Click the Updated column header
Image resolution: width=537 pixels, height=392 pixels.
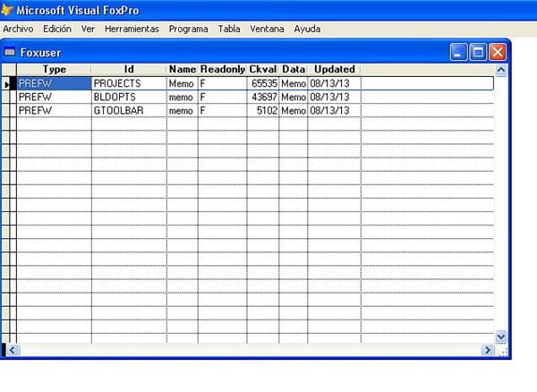[x=334, y=70]
